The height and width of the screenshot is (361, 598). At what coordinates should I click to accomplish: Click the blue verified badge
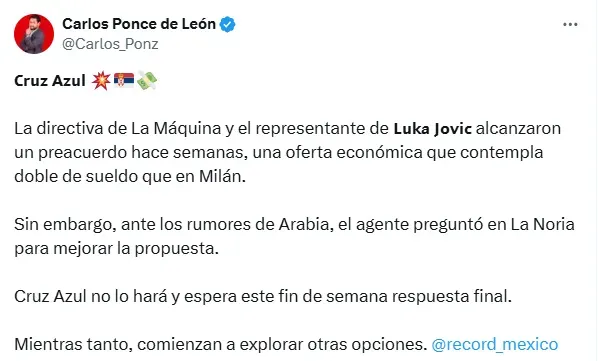point(228,24)
